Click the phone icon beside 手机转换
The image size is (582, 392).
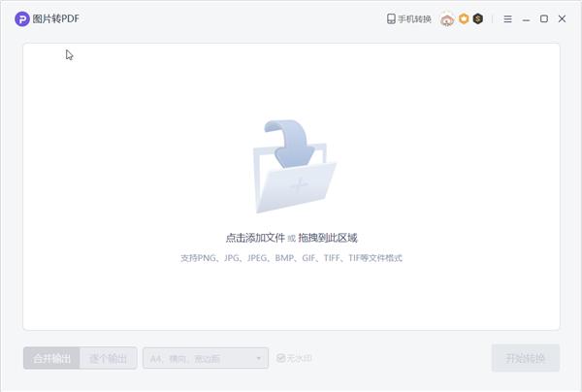[x=391, y=19]
